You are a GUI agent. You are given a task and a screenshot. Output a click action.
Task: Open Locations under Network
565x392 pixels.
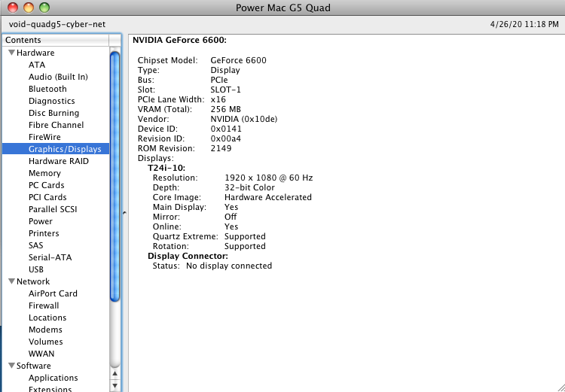pyautogui.click(x=47, y=318)
